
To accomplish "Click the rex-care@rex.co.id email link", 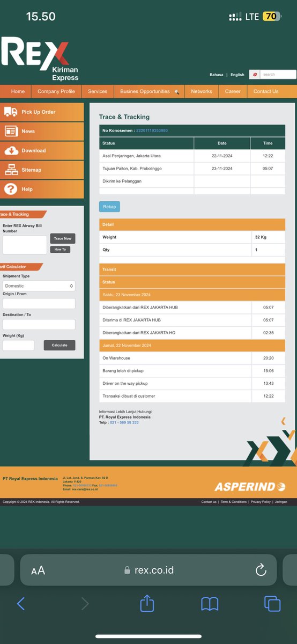I will click(x=84, y=489).
